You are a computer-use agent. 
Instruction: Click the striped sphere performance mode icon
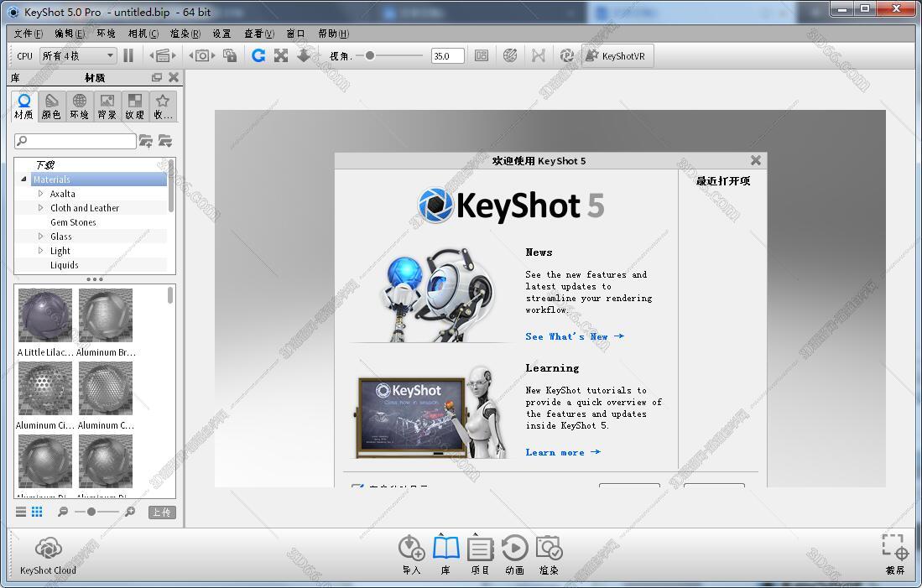point(510,56)
